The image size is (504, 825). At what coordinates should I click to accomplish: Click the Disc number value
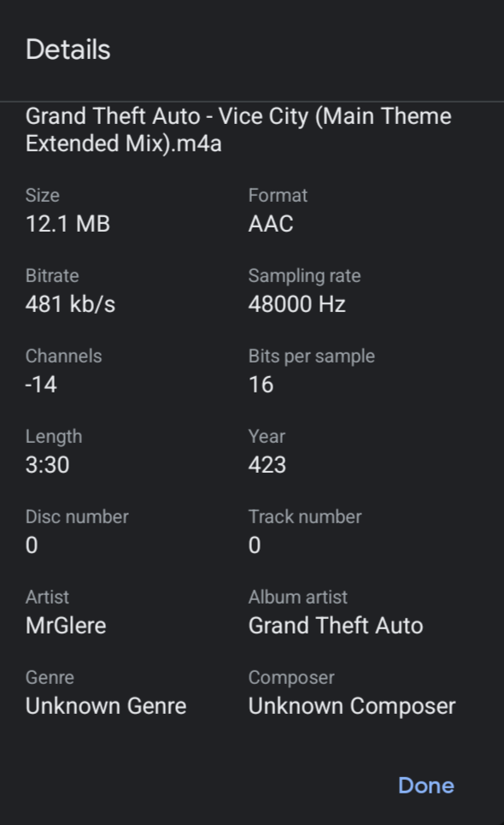point(32,545)
